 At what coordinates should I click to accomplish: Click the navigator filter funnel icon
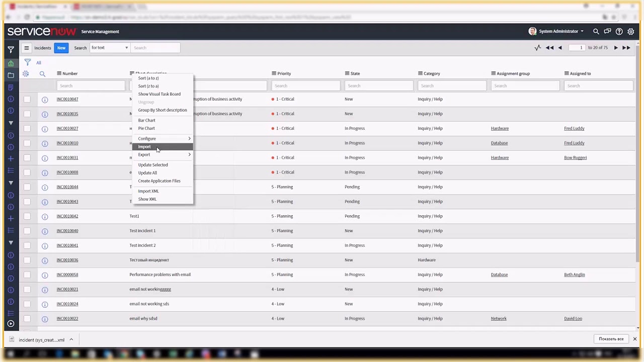[x=11, y=49]
